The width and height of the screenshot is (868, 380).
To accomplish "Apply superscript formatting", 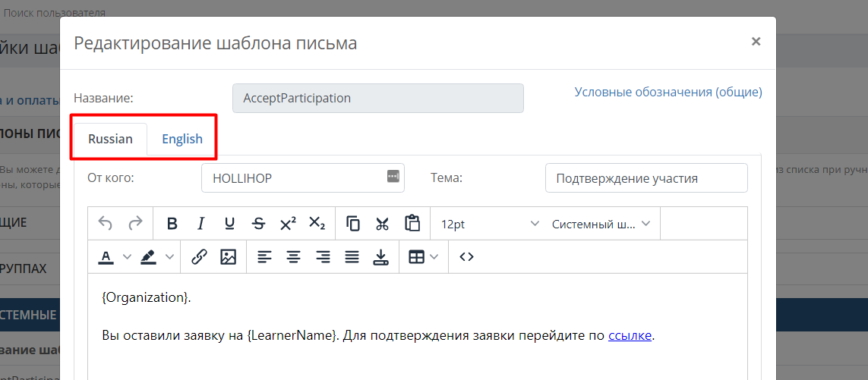I will pos(288,224).
